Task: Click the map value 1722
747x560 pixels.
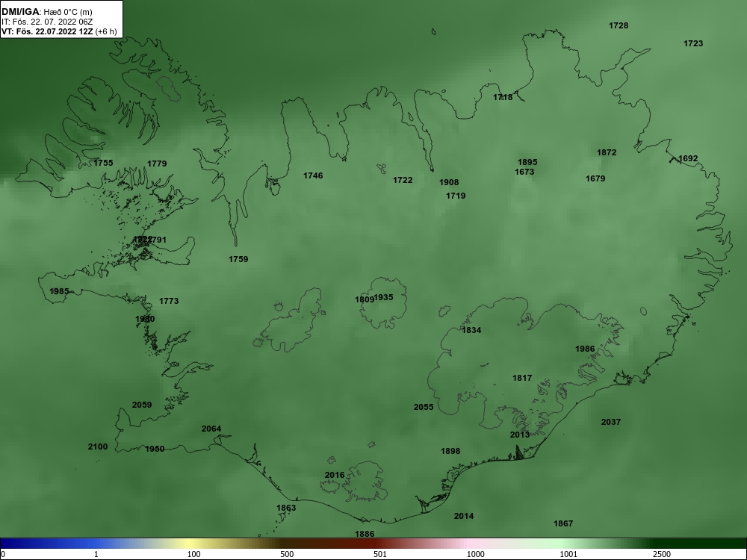Action: coord(403,180)
